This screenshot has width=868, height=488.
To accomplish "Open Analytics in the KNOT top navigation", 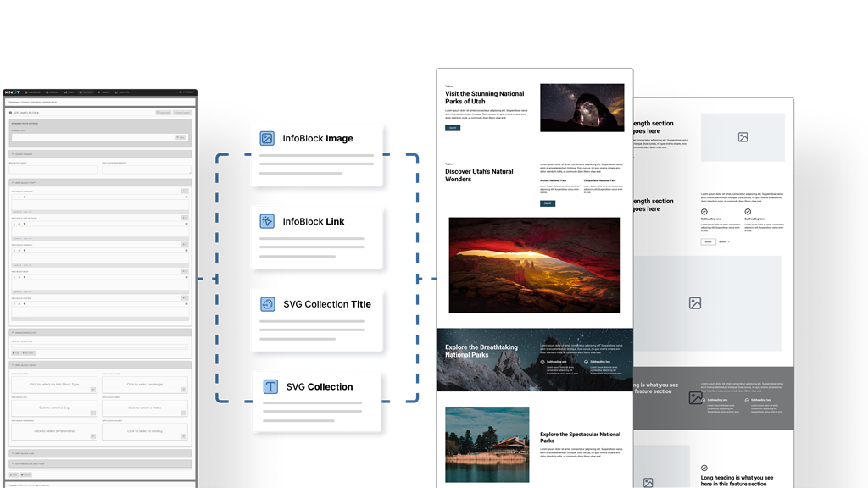I will tap(122, 92).
